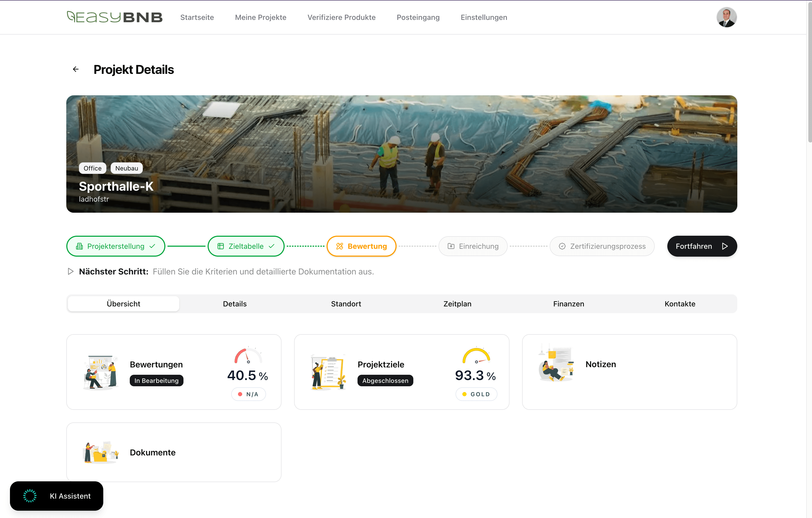Open the user profile avatar

pyautogui.click(x=726, y=17)
